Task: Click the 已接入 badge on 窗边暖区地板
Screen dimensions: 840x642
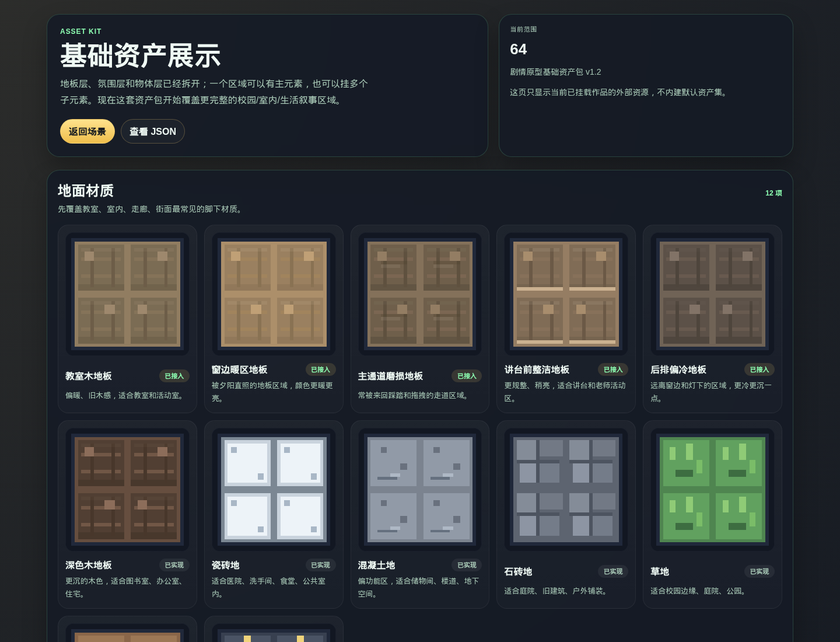Action: [320, 369]
